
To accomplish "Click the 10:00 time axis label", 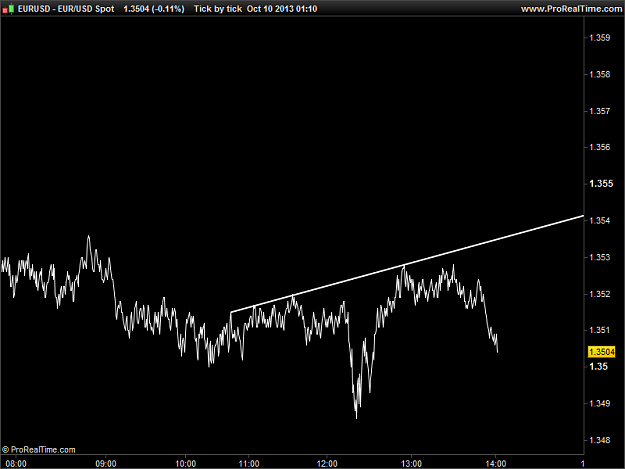I will coord(186,464).
